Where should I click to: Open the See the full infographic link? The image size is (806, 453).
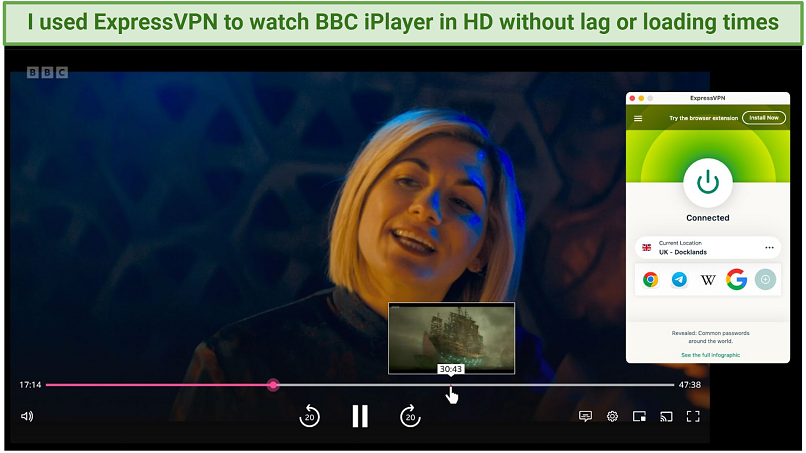(x=710, y=355)
